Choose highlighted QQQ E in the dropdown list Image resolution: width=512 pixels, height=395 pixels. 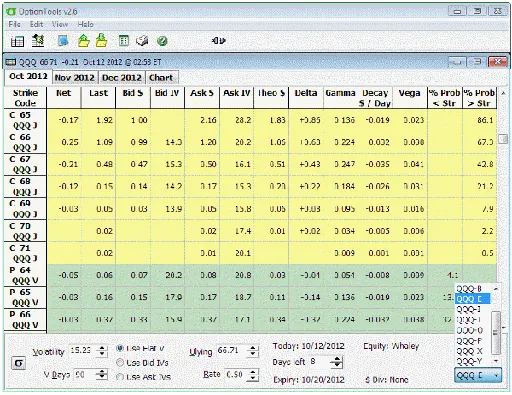coord(472,299)
